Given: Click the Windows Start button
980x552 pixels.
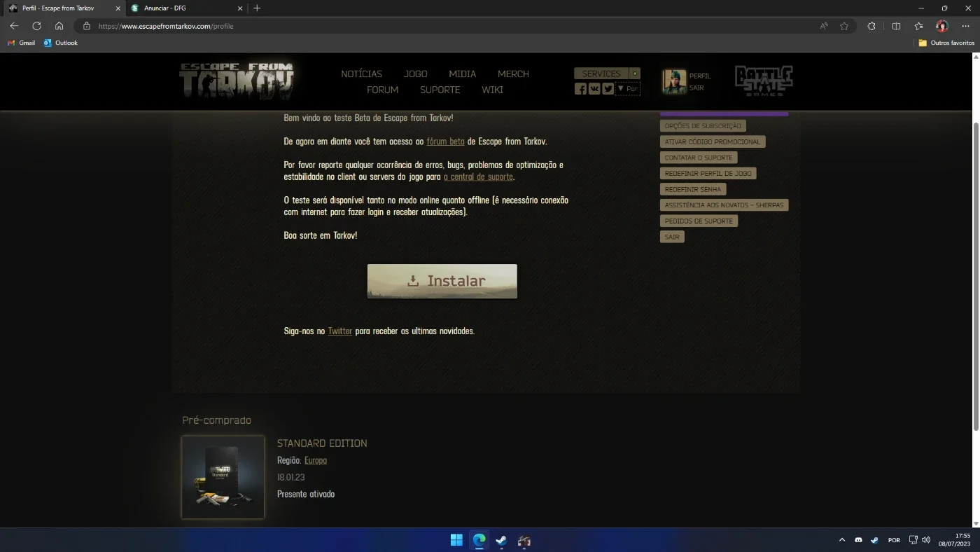Looking at the screenshot, I should (x=456, y=540).
